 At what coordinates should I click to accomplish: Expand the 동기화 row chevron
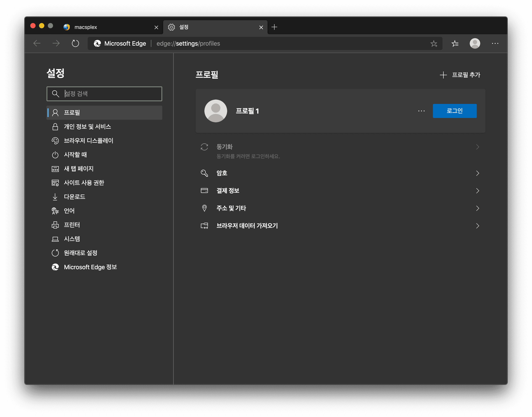coord(477,147)
